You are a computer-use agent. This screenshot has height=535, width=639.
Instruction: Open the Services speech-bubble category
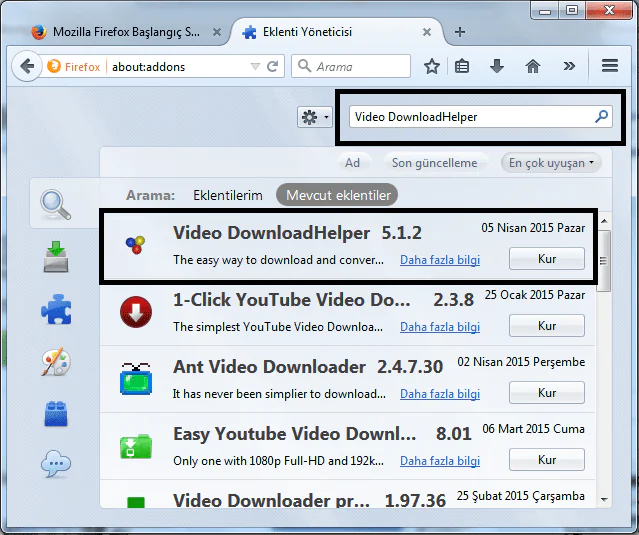[56, 464]
